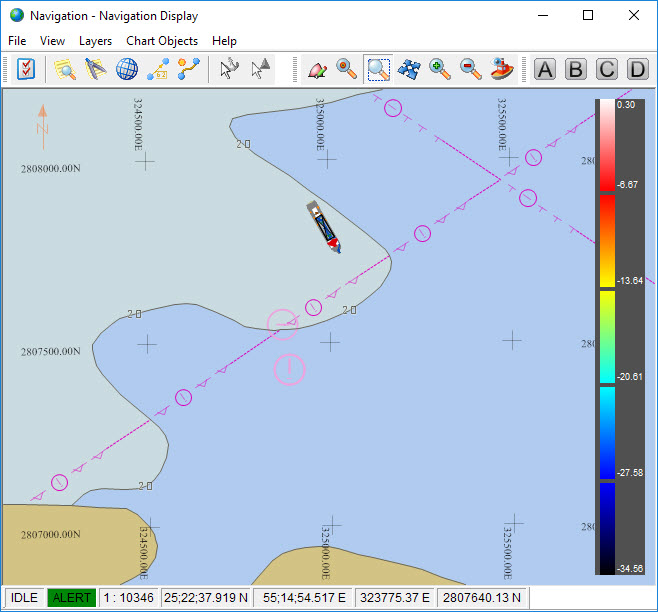This screenshot has width=658, height=612.
Task: Select the zoom window magnifier tool
Action: (378, 69)
